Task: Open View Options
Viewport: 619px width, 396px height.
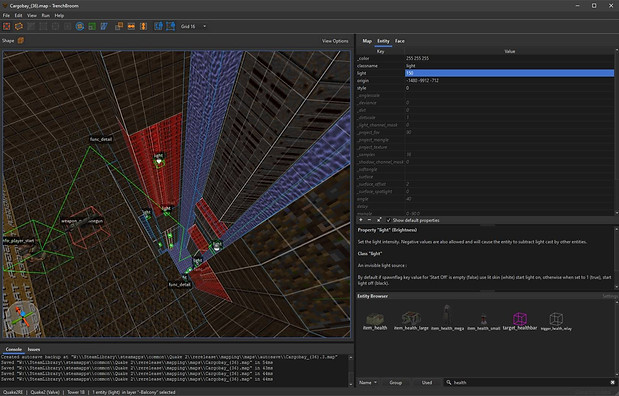Action: click(335, 41)
